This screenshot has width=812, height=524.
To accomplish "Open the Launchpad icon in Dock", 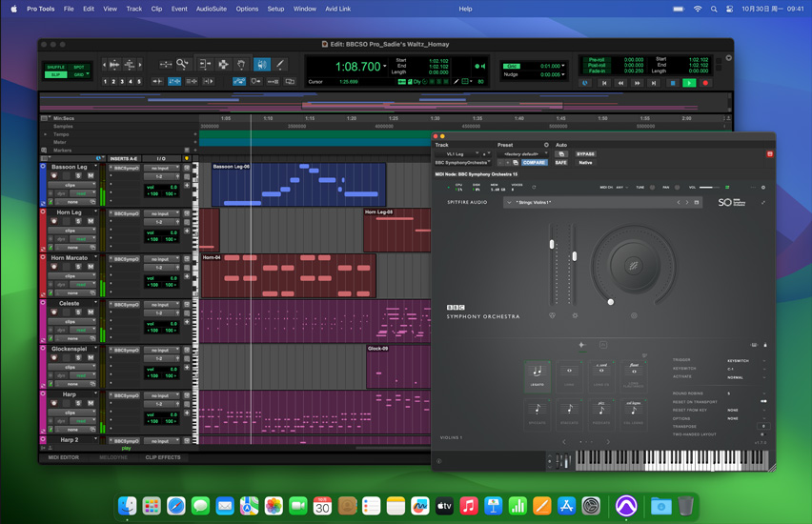I will (x=152, y=507).
